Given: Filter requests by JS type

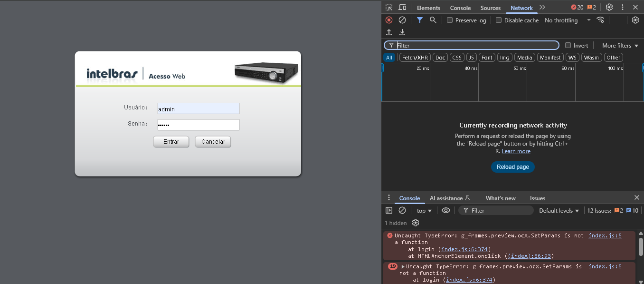Looking at the screenshot, I should click(x=472, y=58).
